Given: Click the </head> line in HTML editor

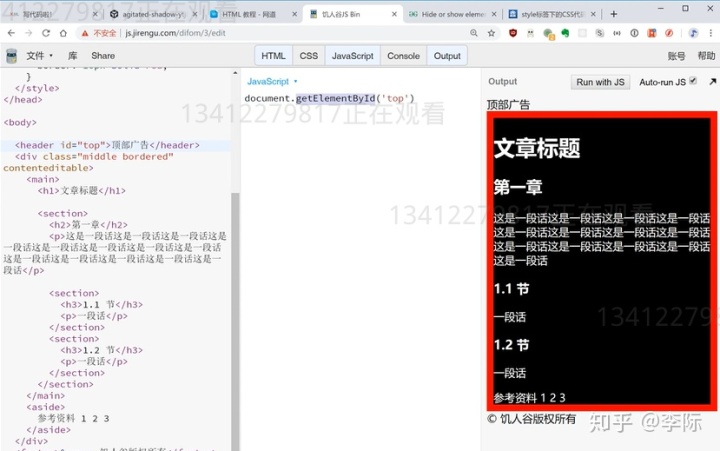Looking at the screenshot, I should 23,100.
